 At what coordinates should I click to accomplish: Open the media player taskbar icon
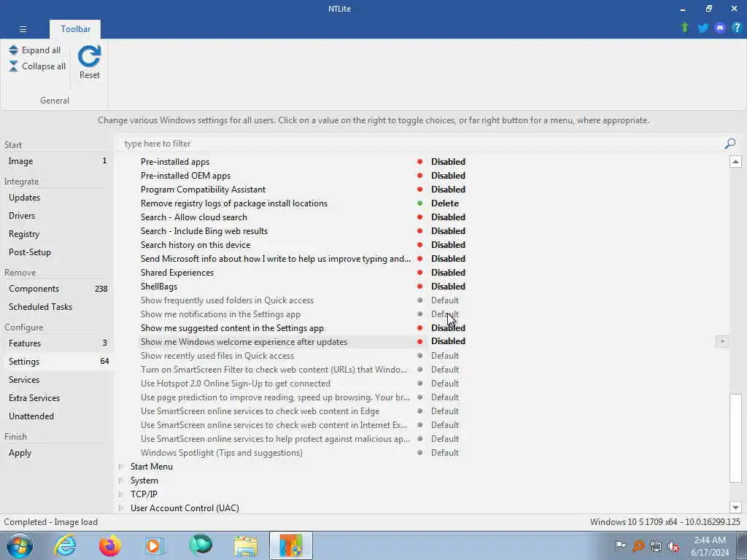155,545
